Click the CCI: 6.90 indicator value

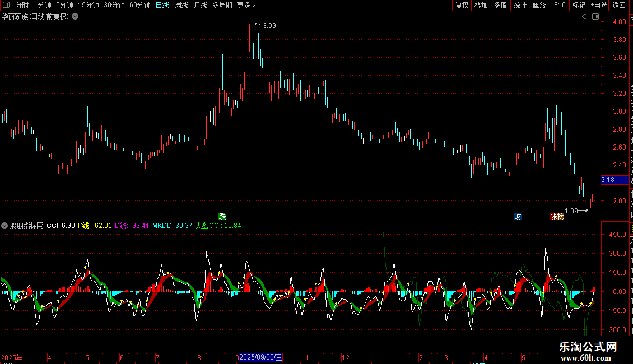click(60, 226)
